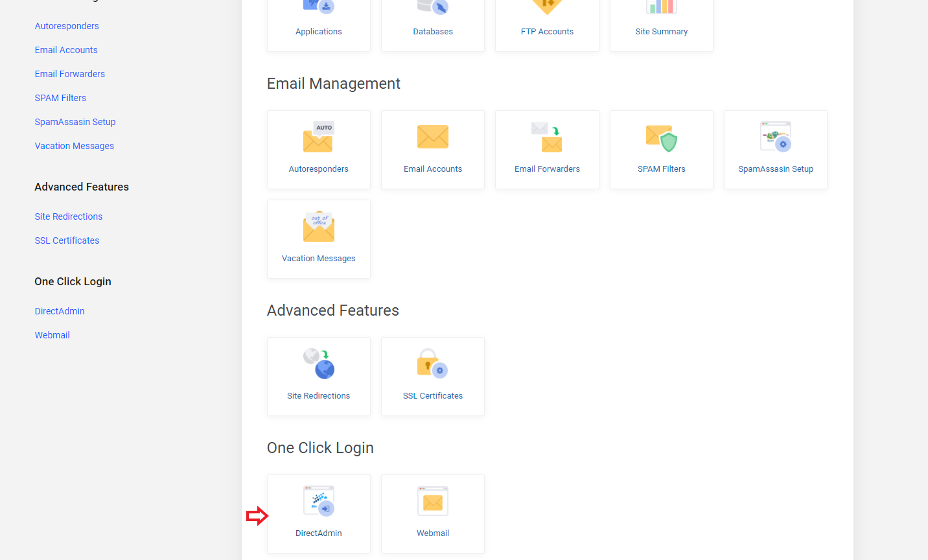This screenshot has height=560, width=928.
Task: Open the Site Redirections globe icon
Action: tap(318, 364)
